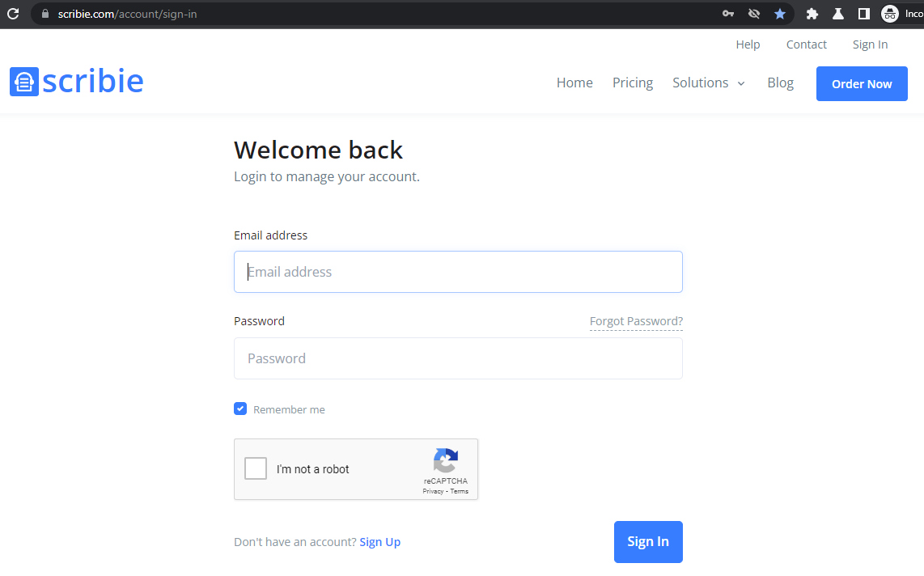The height and width of the screenshot is (576, 924).
Task: Open the extensions puzzle icon
Action: pyautogui.click(x=812, y=14)
